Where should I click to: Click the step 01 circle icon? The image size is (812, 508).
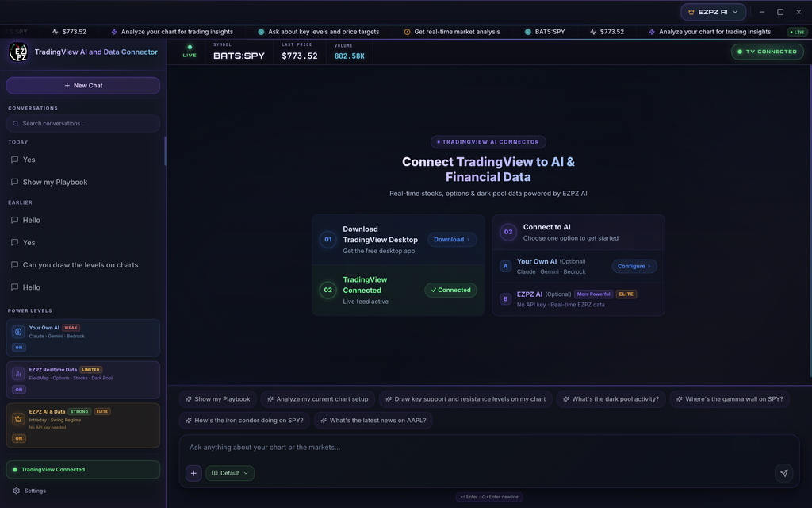327,240
